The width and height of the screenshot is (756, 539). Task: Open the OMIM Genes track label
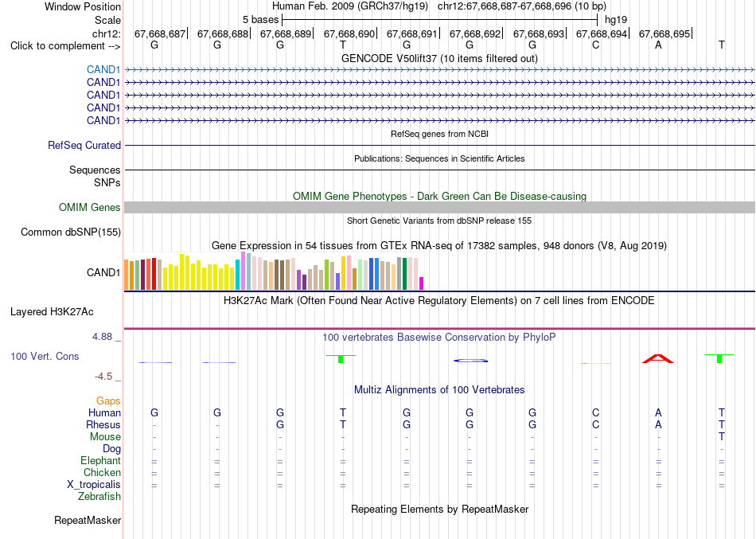click(x=89, y=208)
